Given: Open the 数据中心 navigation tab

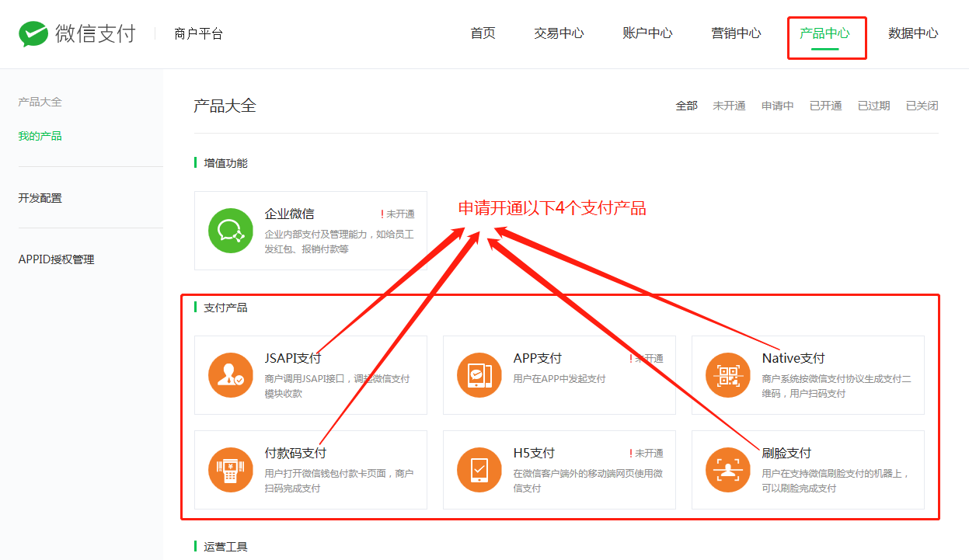Looking at the screenshot, I should click(x=913, y=33).
